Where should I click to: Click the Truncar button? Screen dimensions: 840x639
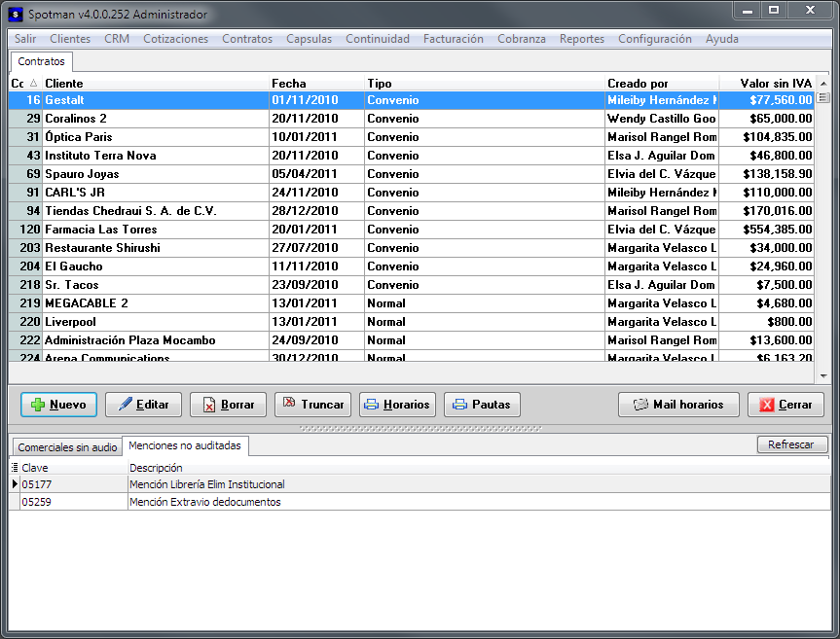(312, 405)
